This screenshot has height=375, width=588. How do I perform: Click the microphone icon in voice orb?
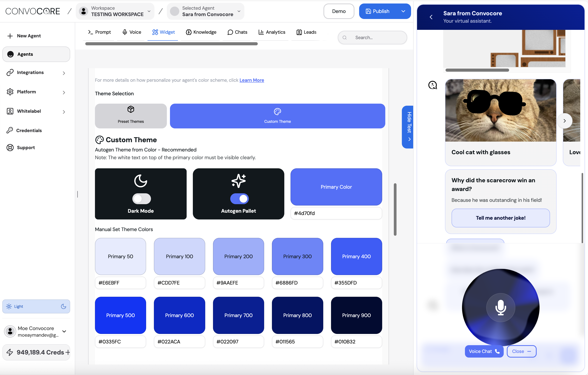tap(501, 307)
